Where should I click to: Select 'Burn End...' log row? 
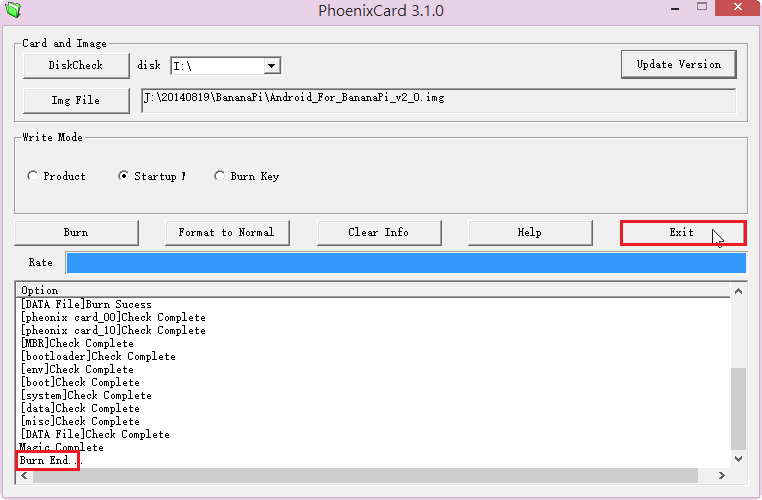(51, 461)
